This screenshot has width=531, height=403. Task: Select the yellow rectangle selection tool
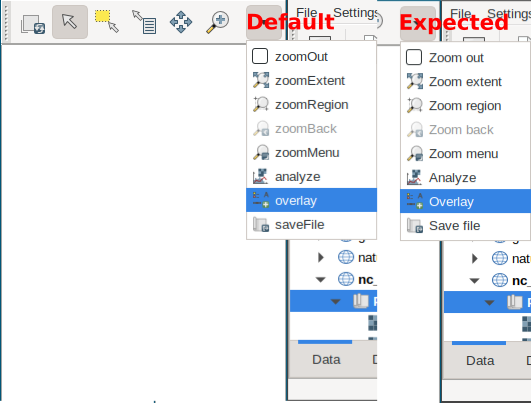pos(107,21)
